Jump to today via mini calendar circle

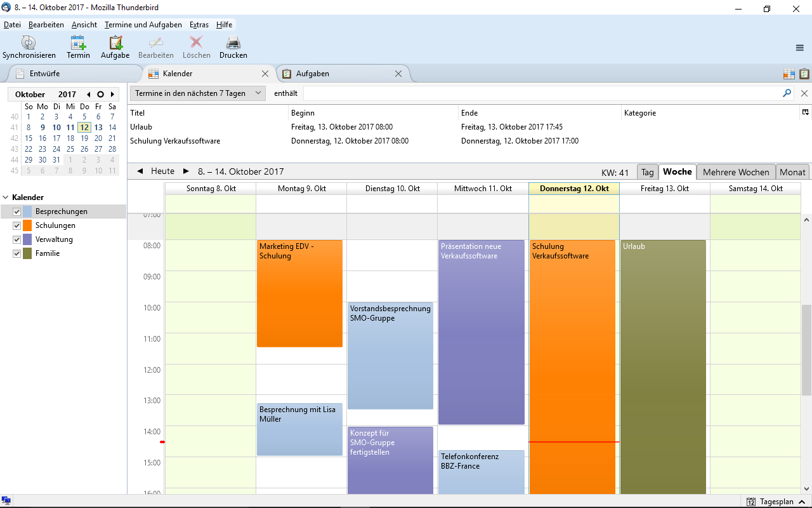[x=100, y=95]
